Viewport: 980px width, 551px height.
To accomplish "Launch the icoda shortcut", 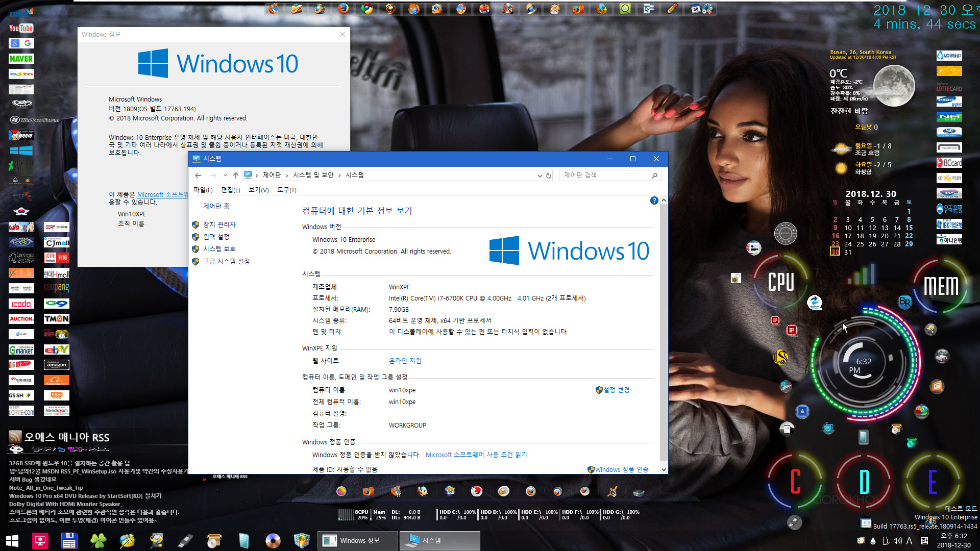I will point(21,304).
